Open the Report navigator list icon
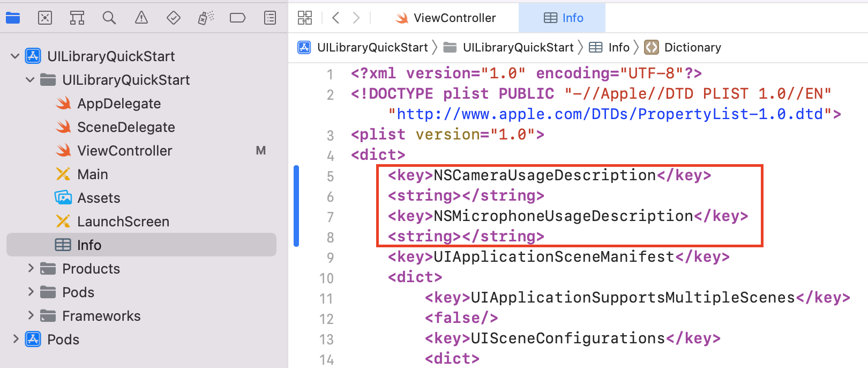The width and height of the screenshot is (868, 368). tap(270, 17)
